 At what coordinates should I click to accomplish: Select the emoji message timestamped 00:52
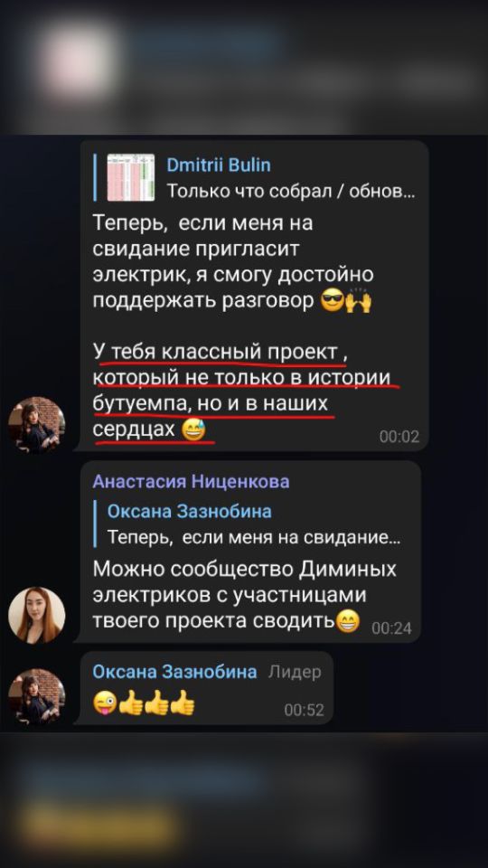[x=206, y=687]
